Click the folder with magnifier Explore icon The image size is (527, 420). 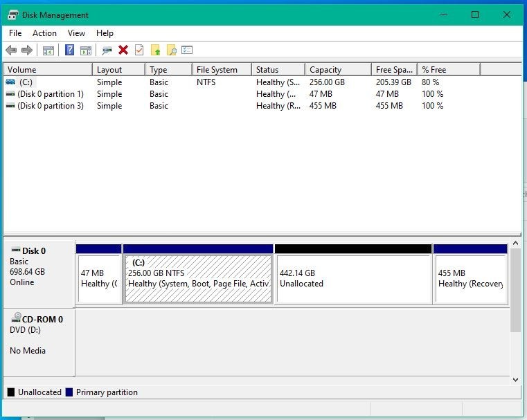172,50
